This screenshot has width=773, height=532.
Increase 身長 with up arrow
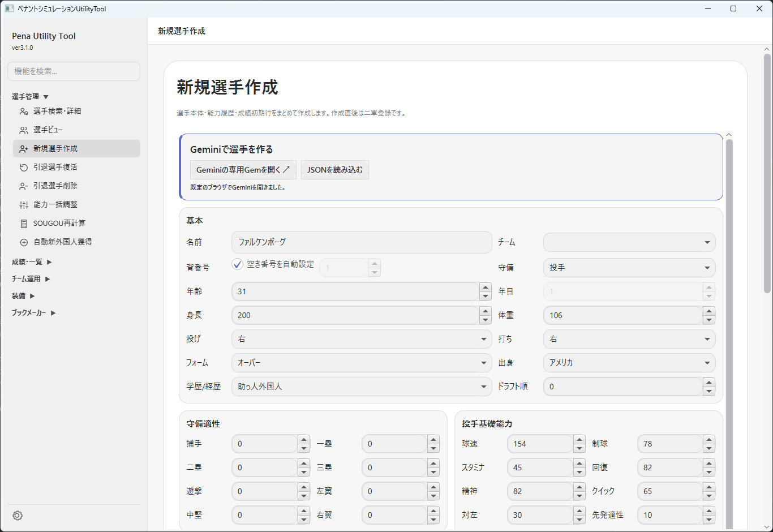pos(486,311)
